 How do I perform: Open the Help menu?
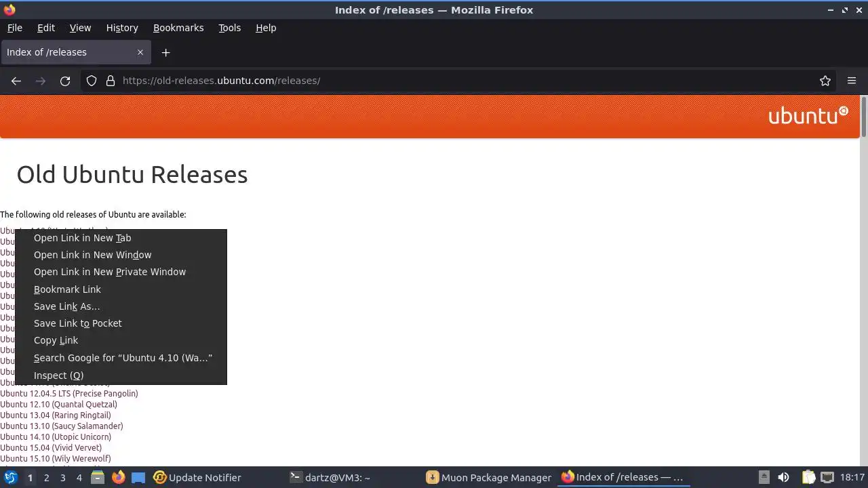(266, 28)
